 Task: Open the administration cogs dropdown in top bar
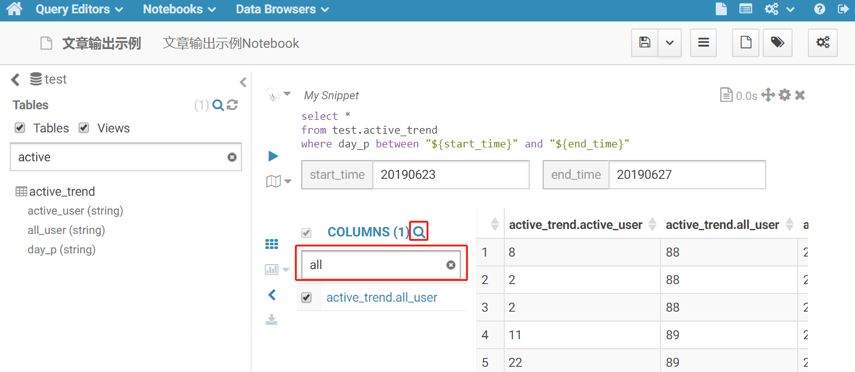[x=779, y=9]
